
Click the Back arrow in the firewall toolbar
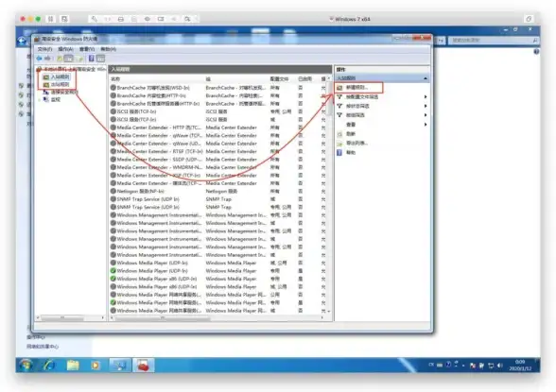[39, 59]
